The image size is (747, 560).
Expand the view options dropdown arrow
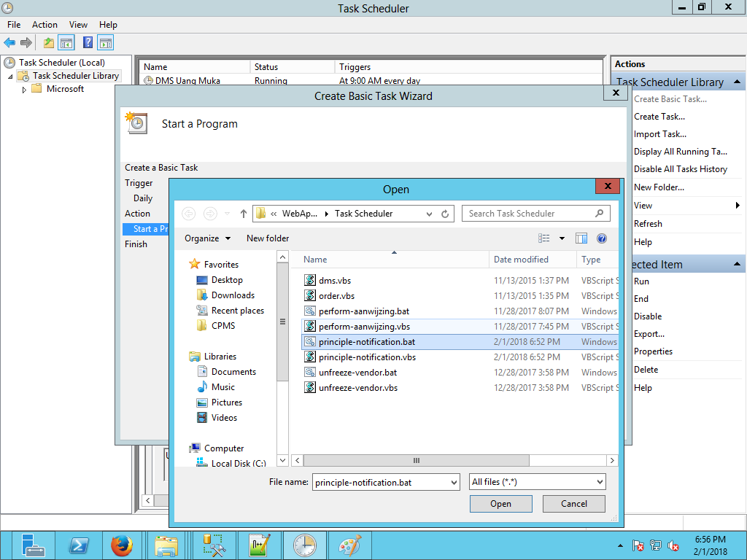(562, 238)
